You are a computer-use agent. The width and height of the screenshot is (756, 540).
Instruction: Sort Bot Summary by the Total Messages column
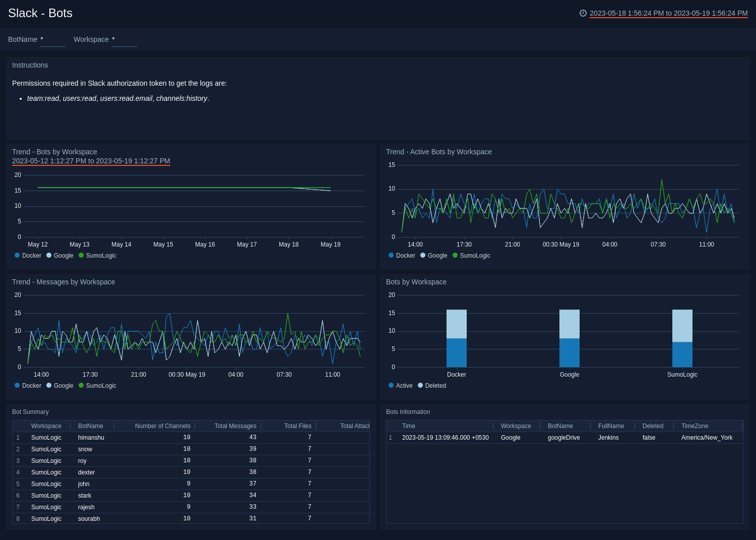[x=235, y=426]
